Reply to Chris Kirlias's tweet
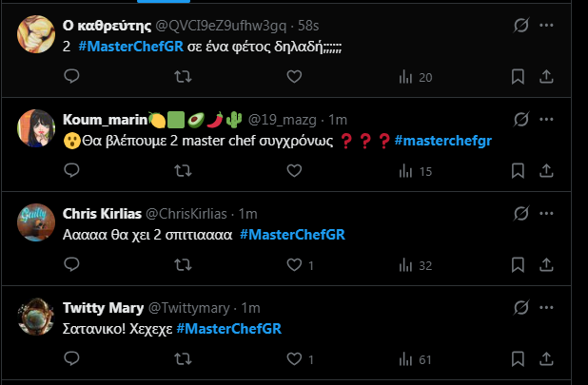This screenshot has height=385, width=588. (x=72, y=265)
